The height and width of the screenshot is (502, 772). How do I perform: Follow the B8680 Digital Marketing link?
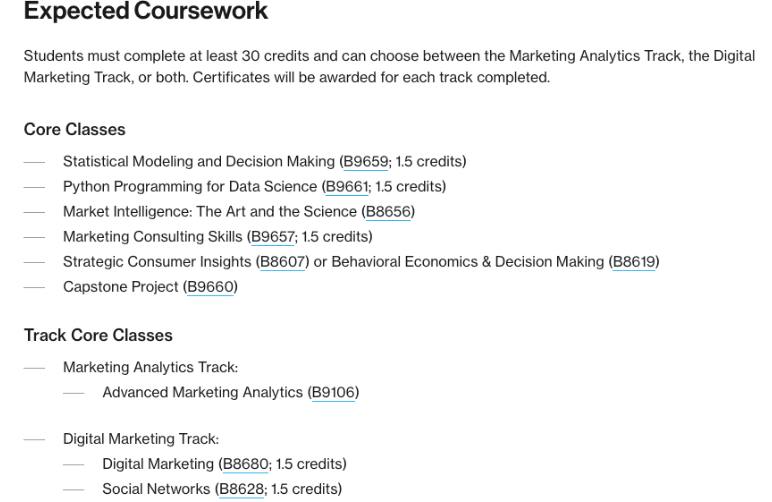tap(244, 464)
